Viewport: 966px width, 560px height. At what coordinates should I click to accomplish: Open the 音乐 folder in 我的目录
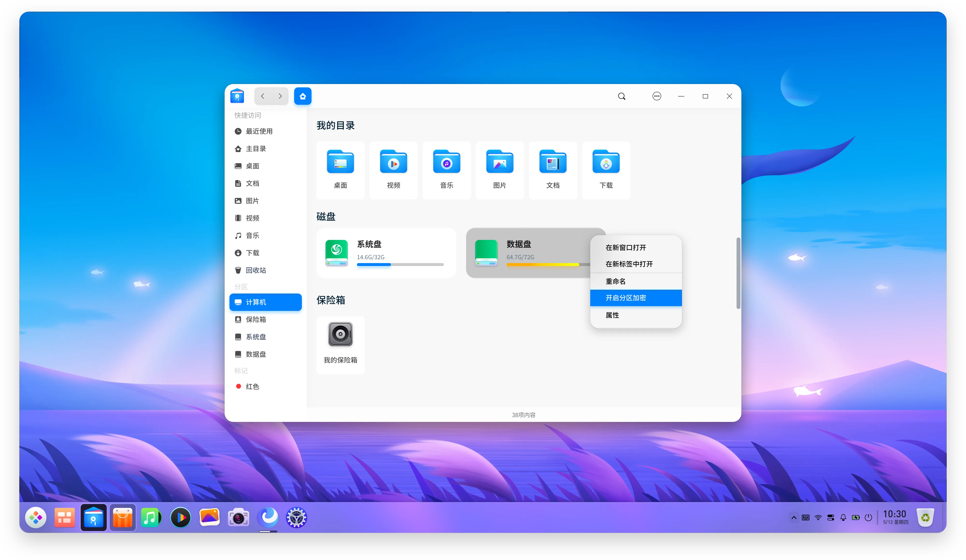click(447, 170)
